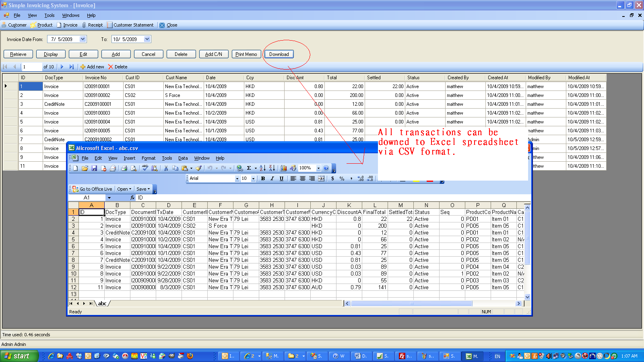This screenshot has width=644, height=362.
Task: Click the Display button
Action: click(x=51, y=54)
